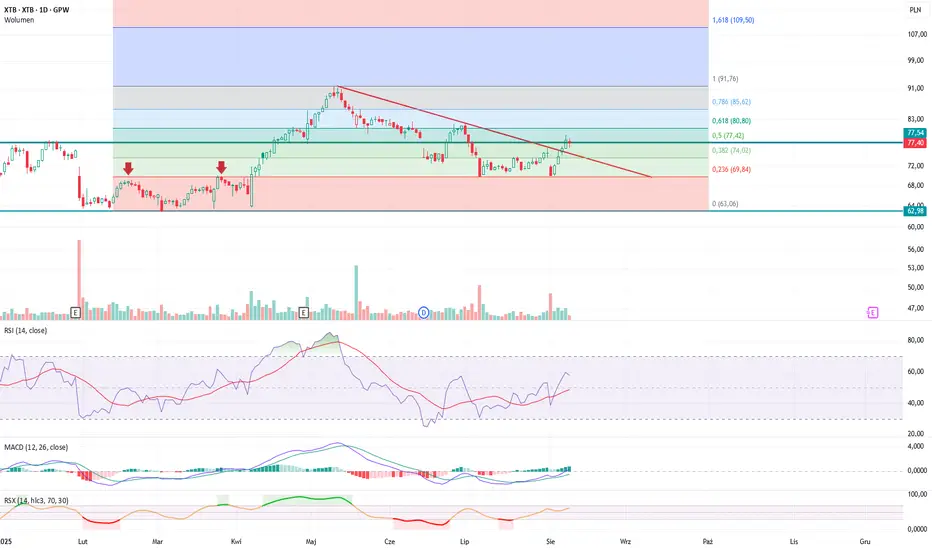Click the earnings E marker near Lut
932x550 pixels.
[x=75, y=312]
